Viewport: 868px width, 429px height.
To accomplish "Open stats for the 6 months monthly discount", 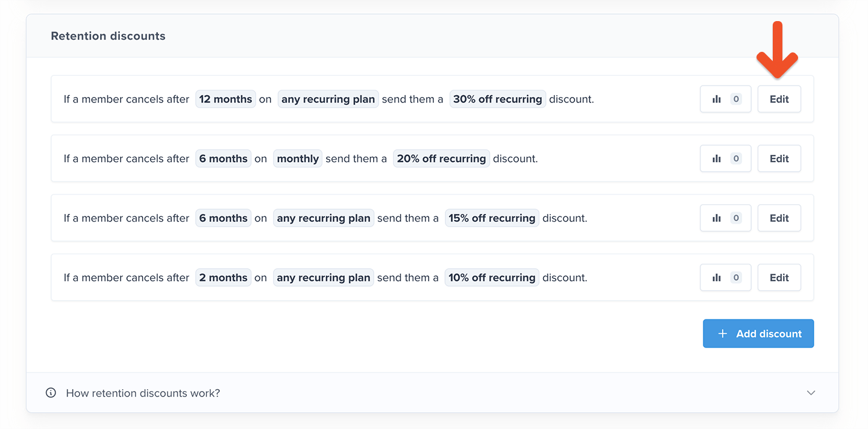I will (725, 159).
